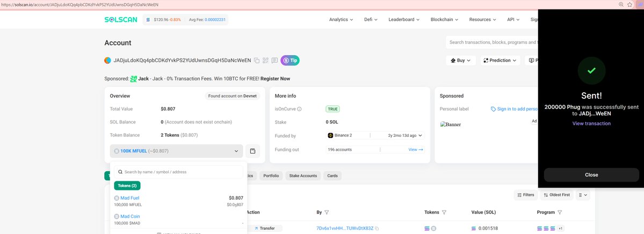Click Sign in to add personal label
This screenshot has height=234, width=644.
coord(514,109)
